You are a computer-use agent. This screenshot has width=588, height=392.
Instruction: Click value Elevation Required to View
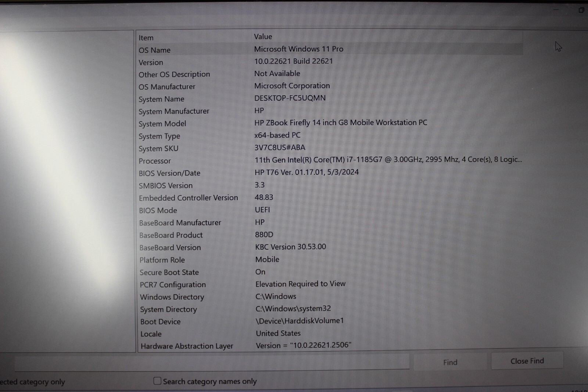click(x=301, y=284)
